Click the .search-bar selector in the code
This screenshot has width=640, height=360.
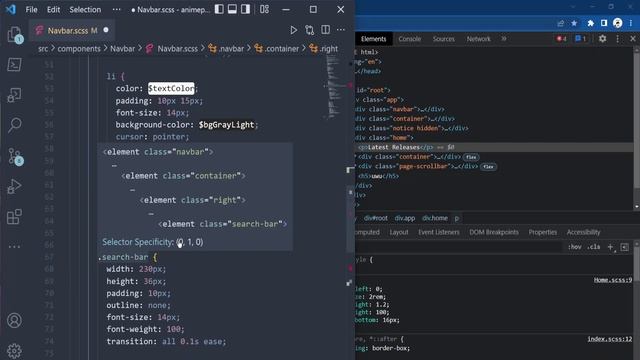pos(123,257)
